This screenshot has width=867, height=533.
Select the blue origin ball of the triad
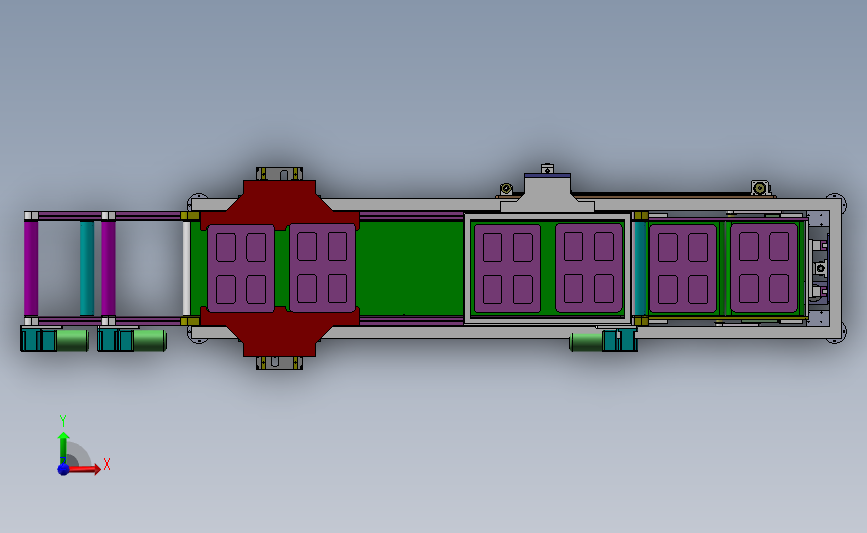[63, 469]
